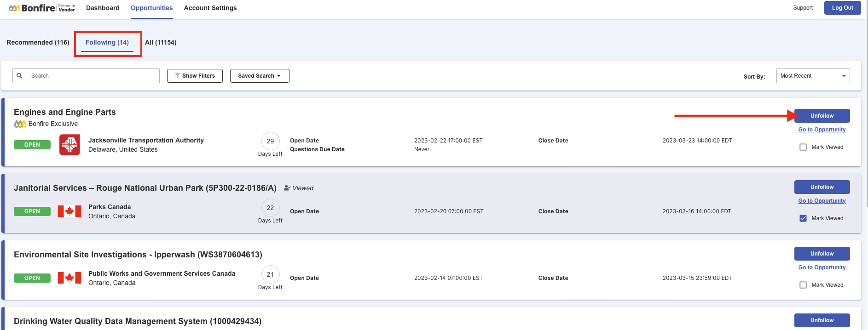868x330 pixels.
Task: Check Mark Viewed for Environmental Site Investigations
Action: 803,285
